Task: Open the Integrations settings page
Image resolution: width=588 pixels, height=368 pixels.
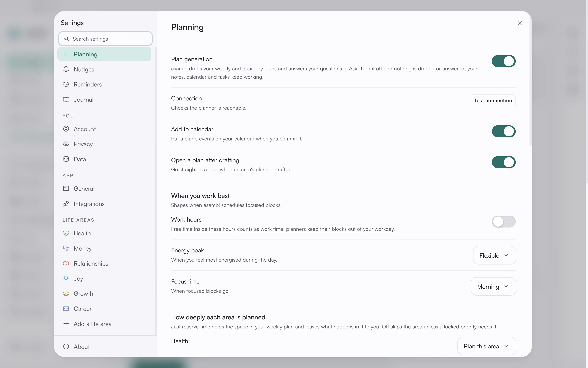Action: tap(104, 204)
